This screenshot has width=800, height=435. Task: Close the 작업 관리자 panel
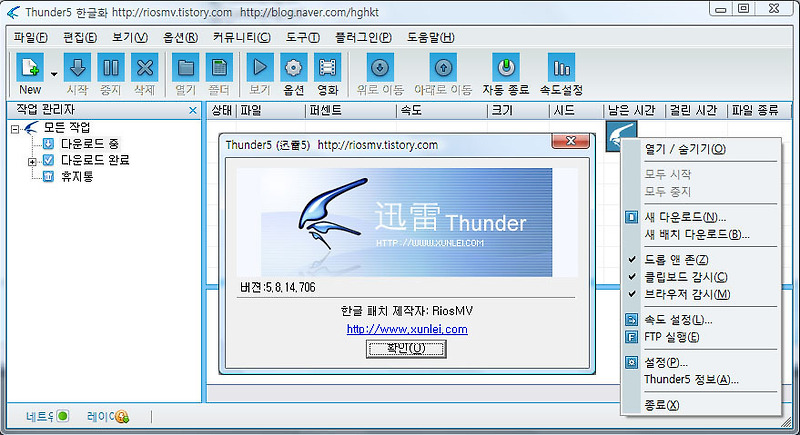click(x=192, y=110)
